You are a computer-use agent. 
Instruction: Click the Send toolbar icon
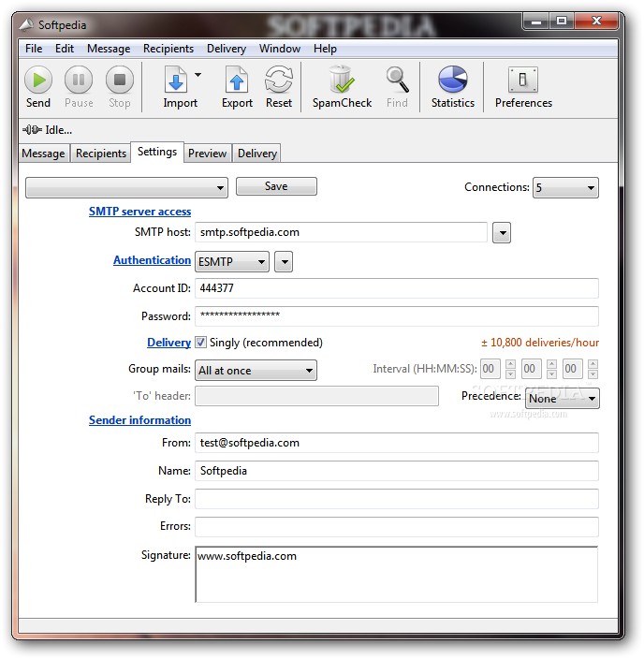(38, 80)
